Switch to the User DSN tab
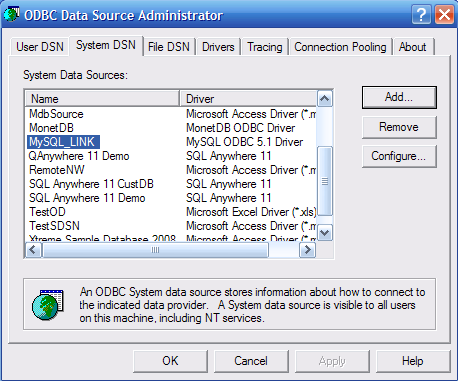Viewport: 458px width, 381px height. [40, 47]
